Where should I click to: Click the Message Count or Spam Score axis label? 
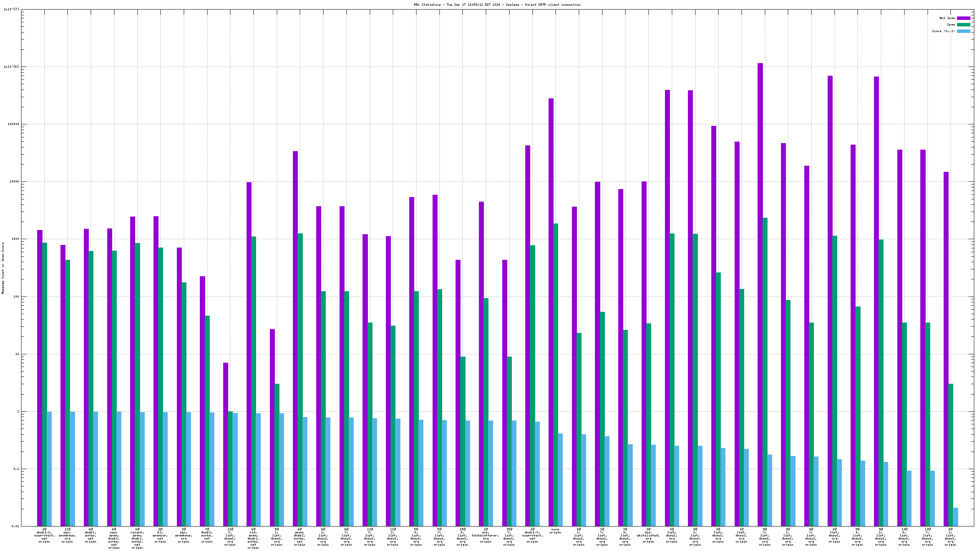(x=3, y=268)
